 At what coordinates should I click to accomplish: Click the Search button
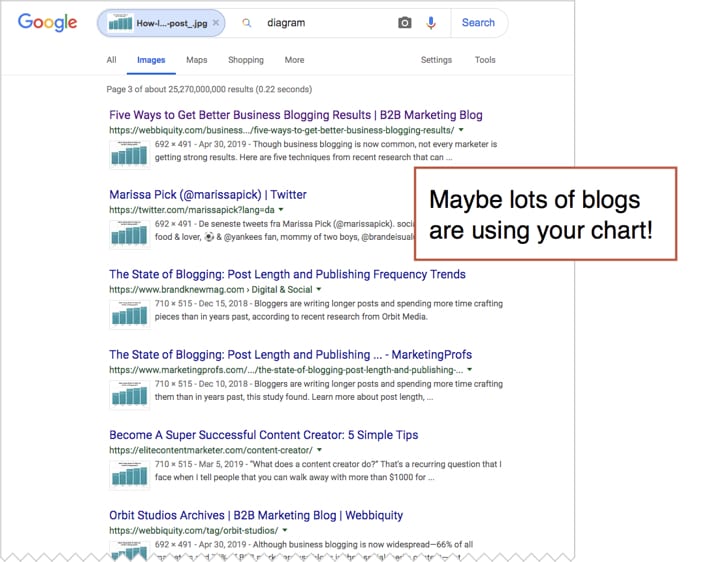[478, 23]
